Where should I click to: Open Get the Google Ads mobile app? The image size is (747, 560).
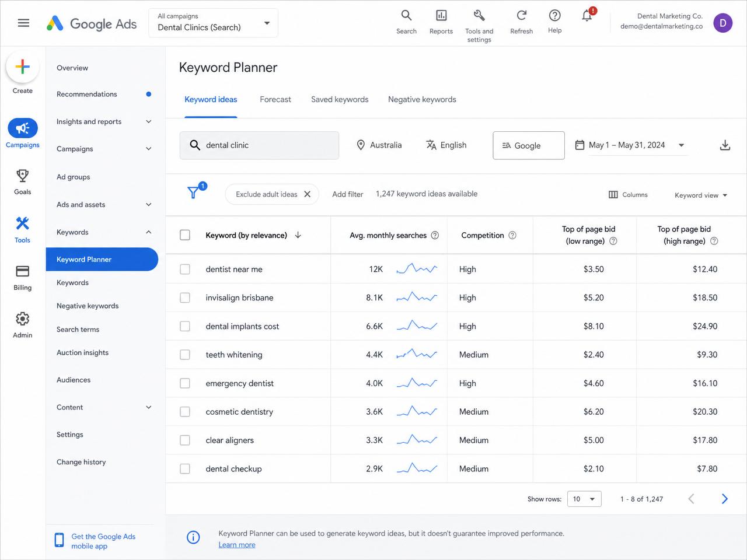point(96,541)
